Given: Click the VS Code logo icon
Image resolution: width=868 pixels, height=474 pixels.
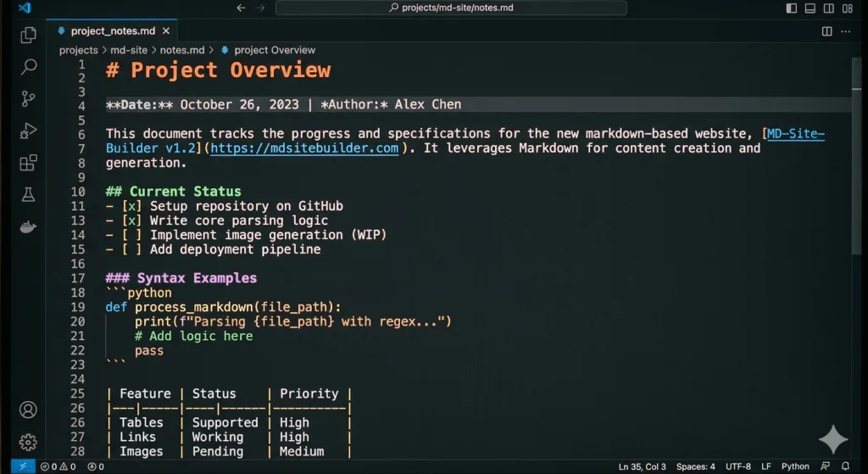Looking at the screenshot, I should 25,8.
